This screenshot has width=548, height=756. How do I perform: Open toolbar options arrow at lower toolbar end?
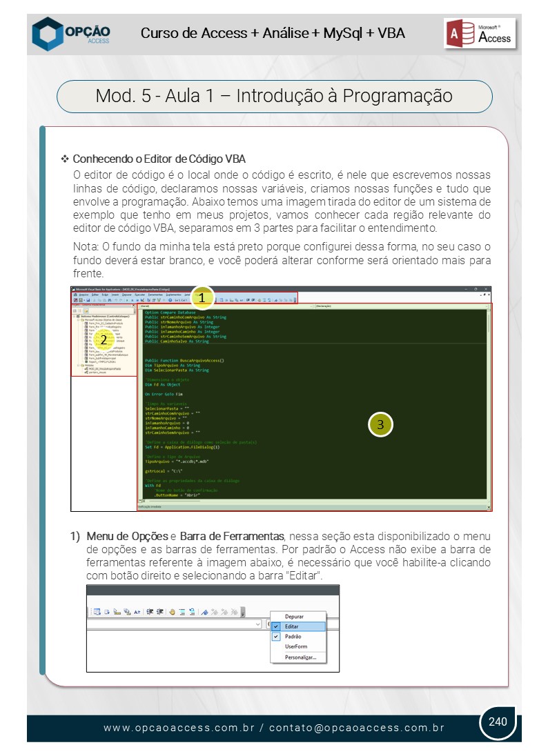click(x=243, y=612)
